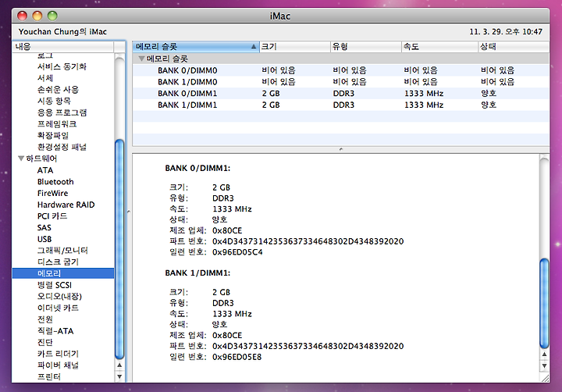Screen dimensions: 562x392
Task: Select the BANK 0/DIMM0 row
Action: click(x=340, y=70)
